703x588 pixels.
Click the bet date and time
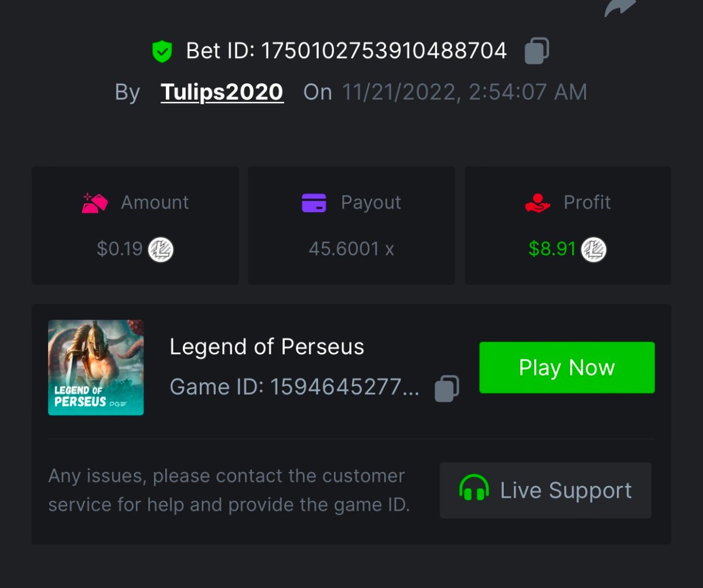464,92
